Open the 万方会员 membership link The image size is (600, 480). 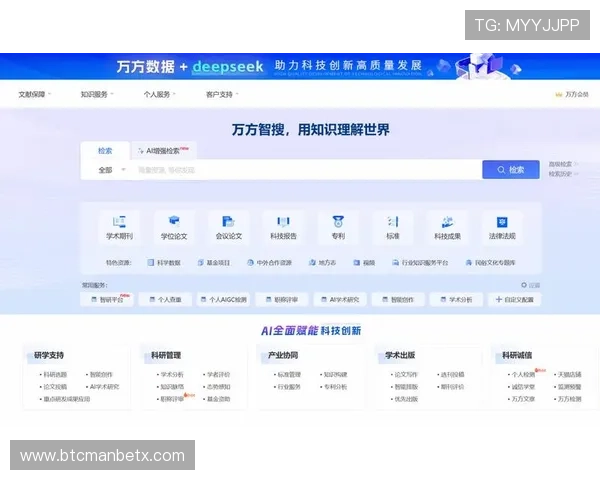[572, 95]
